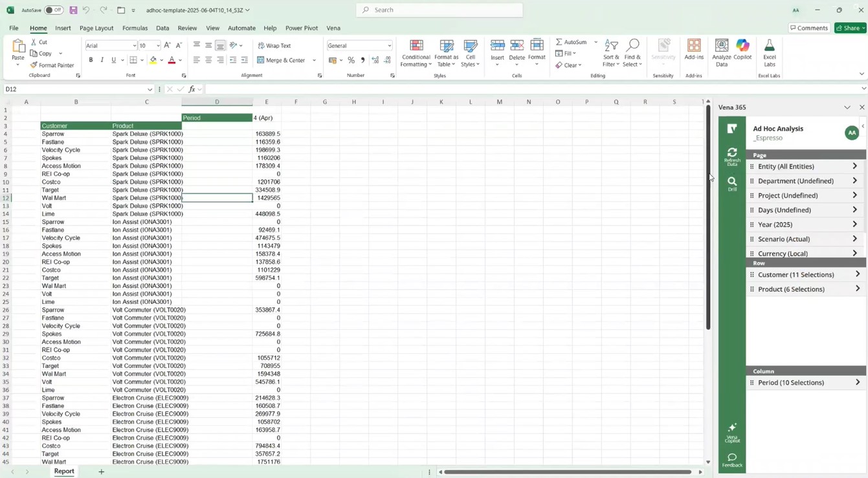
Task: Toggle Wrap Text for the cell
Action: coord(274,46)
